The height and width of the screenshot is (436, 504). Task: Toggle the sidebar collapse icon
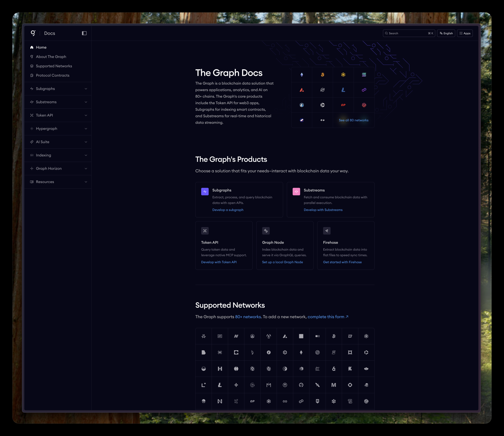pos(84,33)
